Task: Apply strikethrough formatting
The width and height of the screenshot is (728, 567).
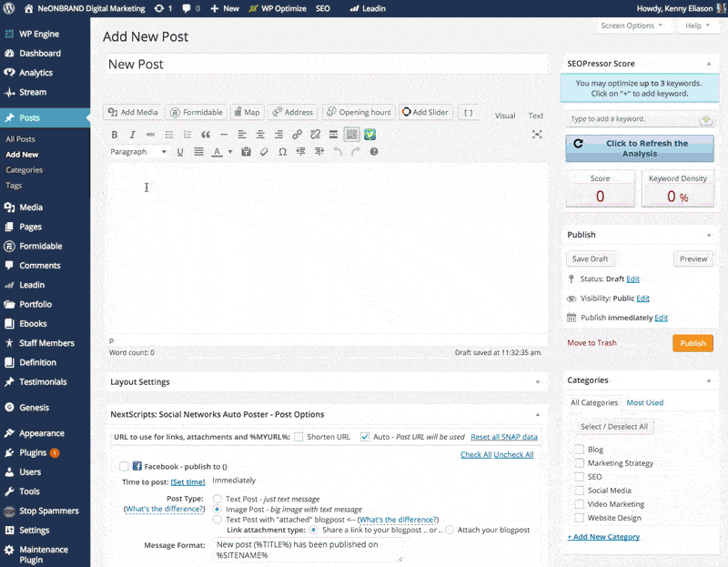Action: 150,135
